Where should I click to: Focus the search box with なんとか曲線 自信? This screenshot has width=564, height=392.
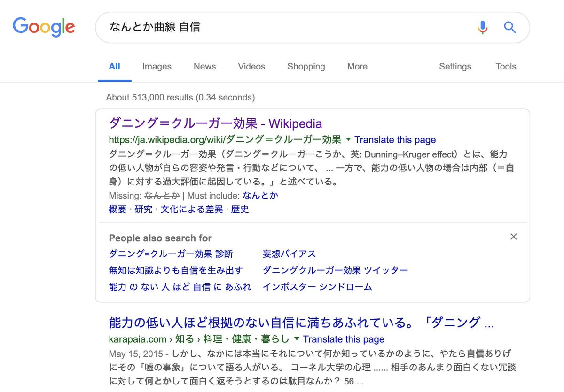313,27
